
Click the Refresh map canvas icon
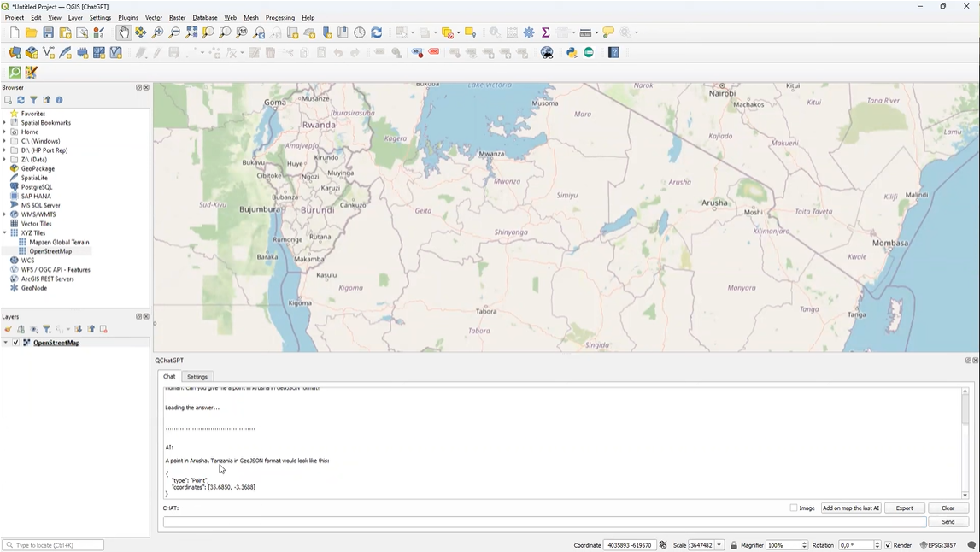[376, 32]
